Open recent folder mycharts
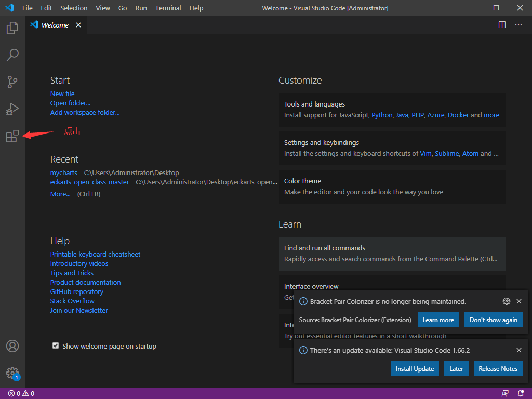 (x=63, y=172)
